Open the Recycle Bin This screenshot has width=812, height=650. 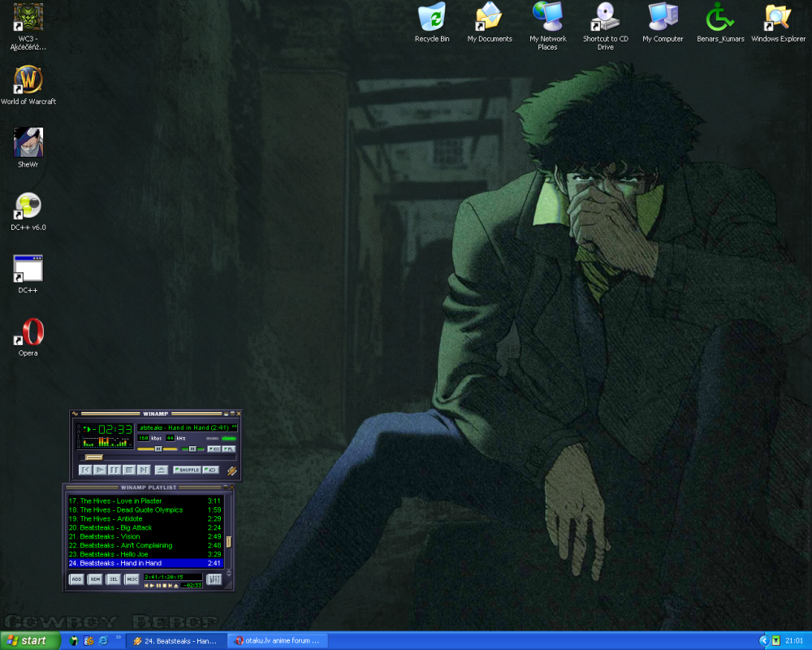click(x=432, y=22)
